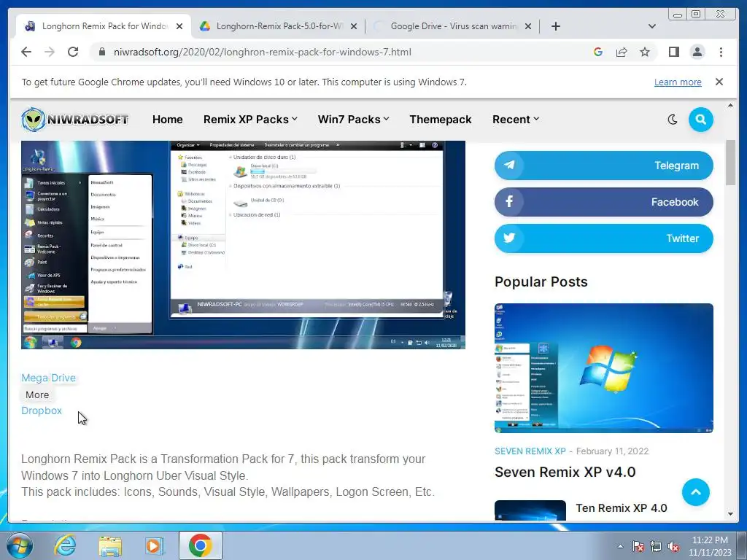
Task: Expand the Recent menu
Action: (x=516, y=120)
